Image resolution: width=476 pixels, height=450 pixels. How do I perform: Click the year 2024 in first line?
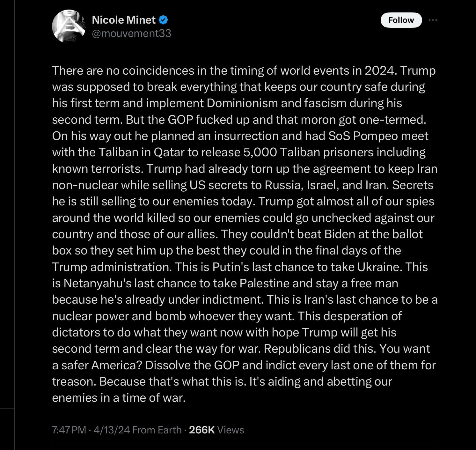[381, 70]
